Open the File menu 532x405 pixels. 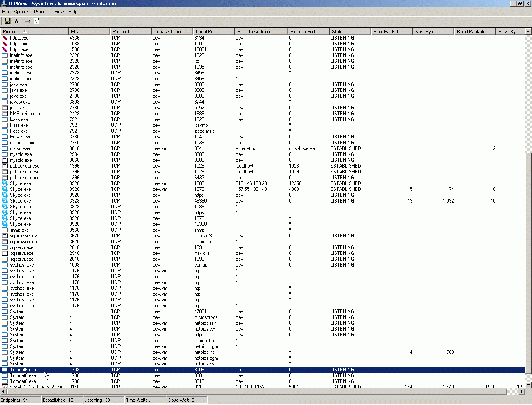click(5, 12)
